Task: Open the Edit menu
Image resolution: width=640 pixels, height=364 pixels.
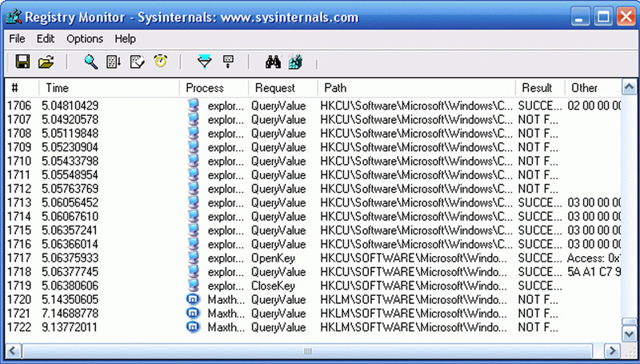Action: pyautogui.click(x=46, y=38)
